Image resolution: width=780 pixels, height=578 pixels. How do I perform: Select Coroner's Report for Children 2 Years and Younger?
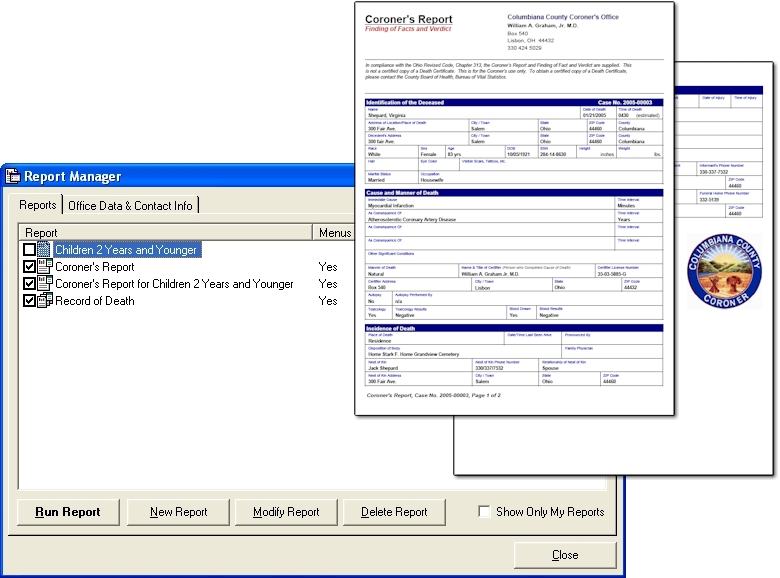click(x=174, y=284)
